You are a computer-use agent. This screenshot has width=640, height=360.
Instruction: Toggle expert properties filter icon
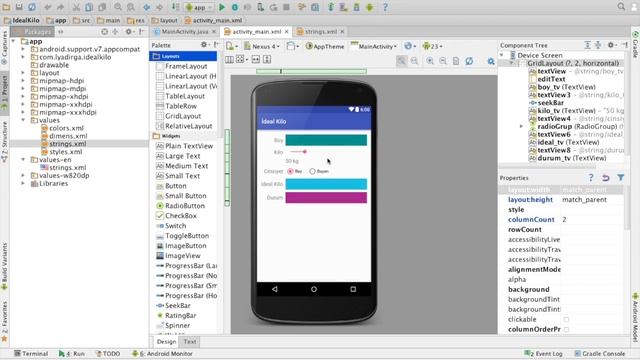(x=620, y=178)
